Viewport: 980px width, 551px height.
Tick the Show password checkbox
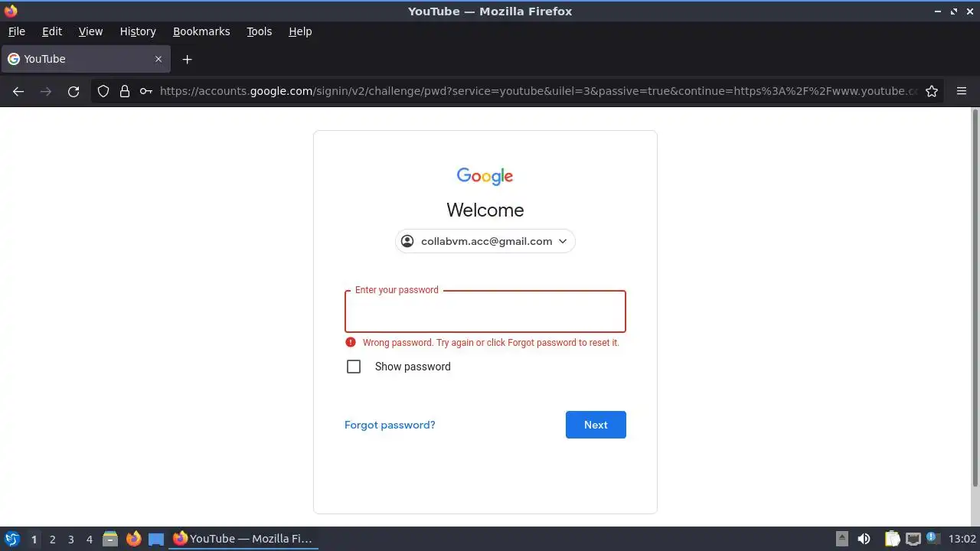[x=354, y=367]
